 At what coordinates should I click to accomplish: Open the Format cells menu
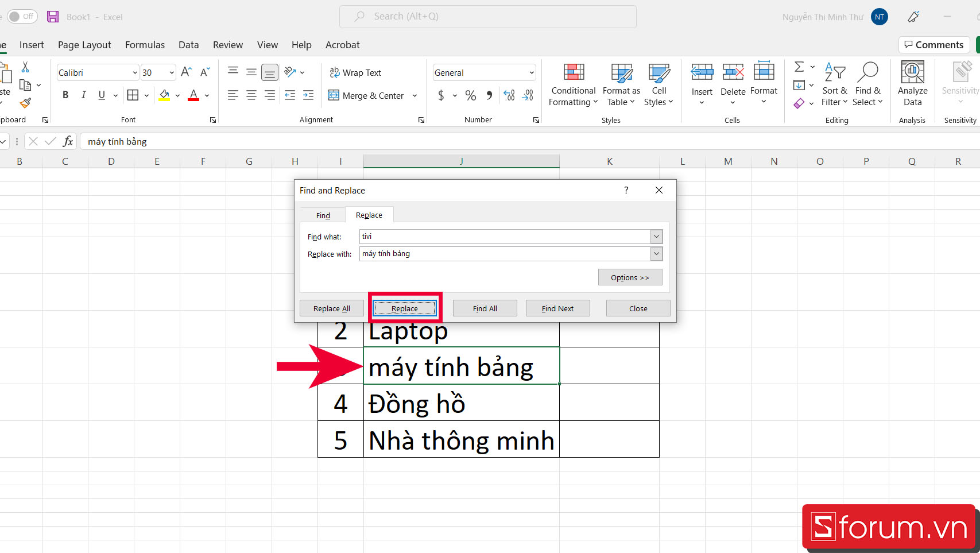tap(764, 84)
